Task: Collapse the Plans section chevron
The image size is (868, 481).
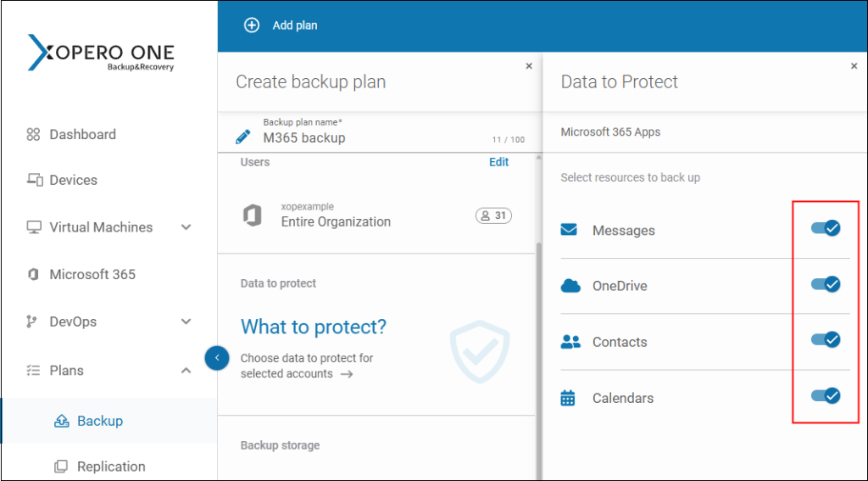Action: click(x=186, y=370)
